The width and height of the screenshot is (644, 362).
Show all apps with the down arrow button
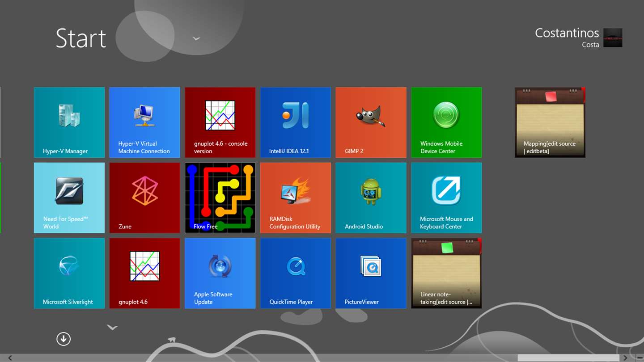(x=64, y=339)
